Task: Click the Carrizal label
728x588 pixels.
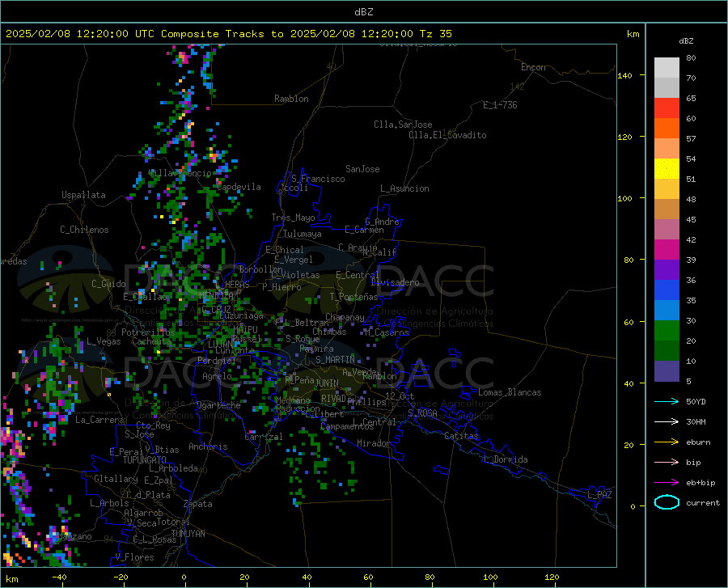Action: (264, 437)
